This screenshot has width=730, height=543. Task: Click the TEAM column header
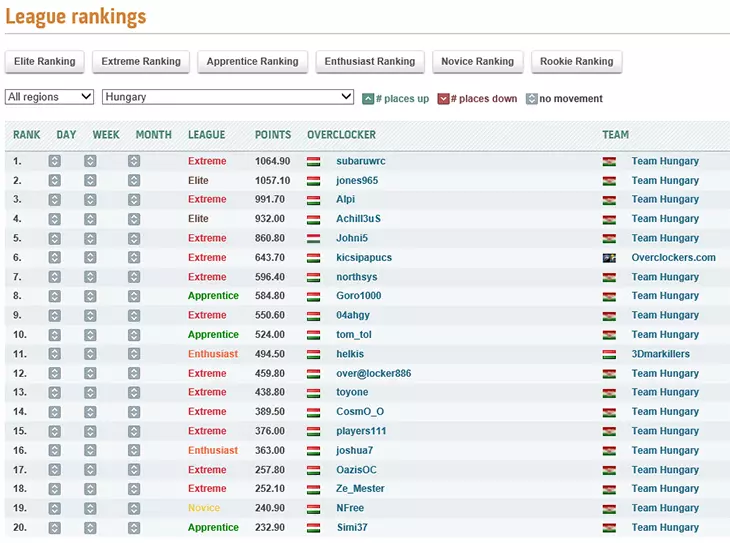tap(615, 135)
